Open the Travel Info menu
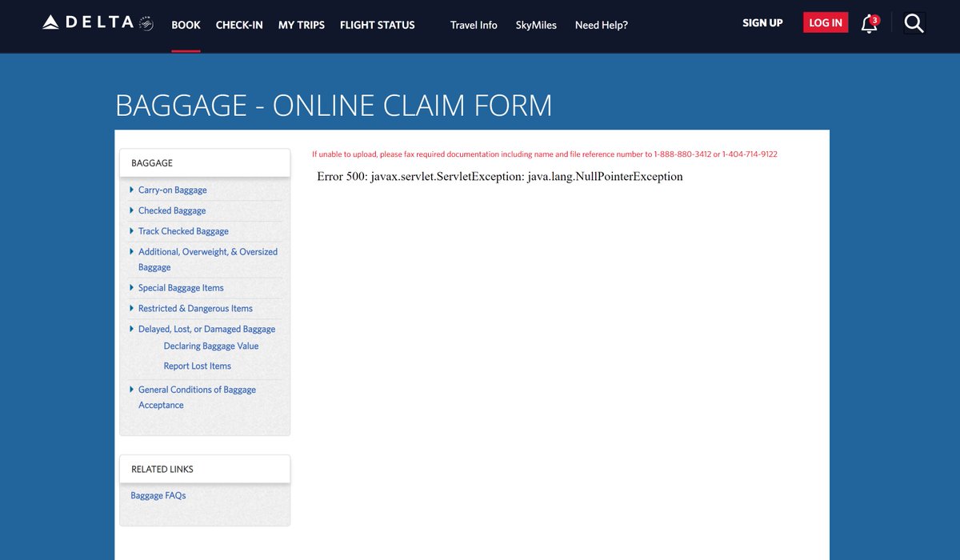 pos(474,25)
